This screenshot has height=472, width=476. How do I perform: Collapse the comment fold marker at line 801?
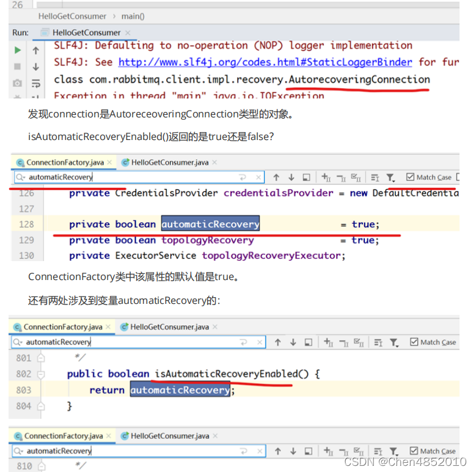[x=41, y=358]
